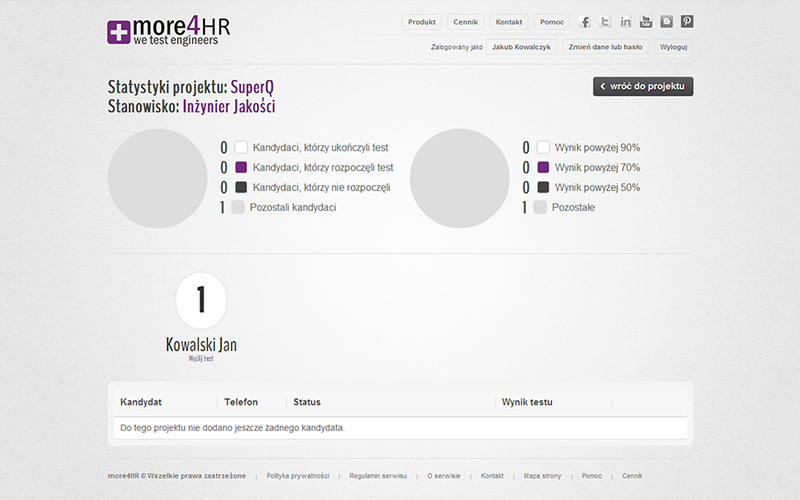800x500 pixels.
Task: Open the Cennik menu item
Action: (x=465, y=22)
